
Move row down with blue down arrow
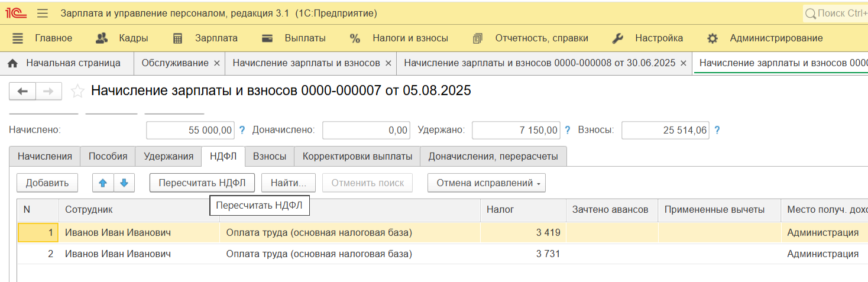click(124, 183)
